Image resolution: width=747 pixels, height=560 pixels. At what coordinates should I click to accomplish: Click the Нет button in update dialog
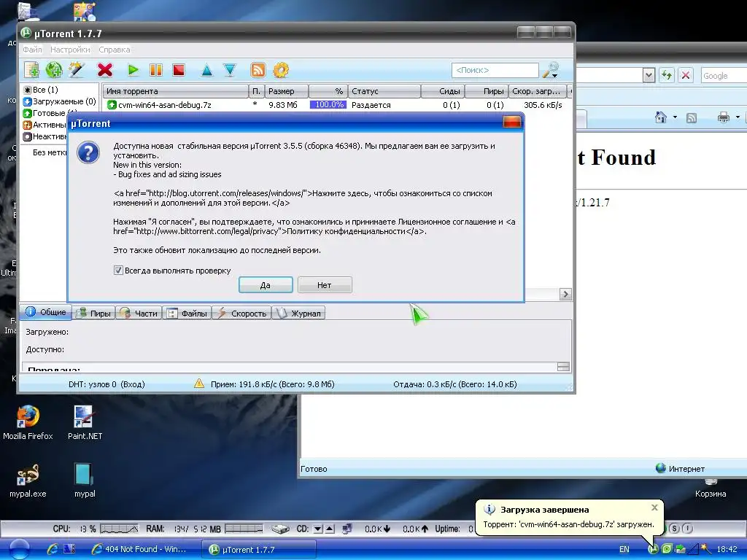pyautogui.click(x=325, y=285)
